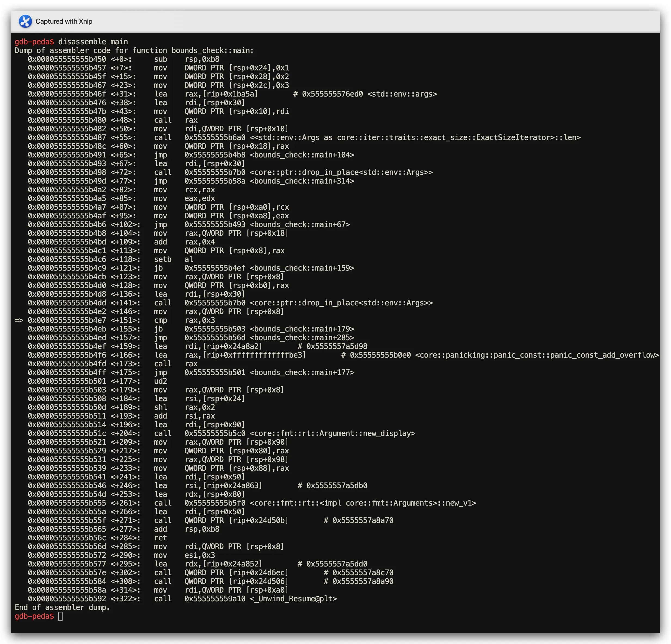Screen dimensions: 671x644
Task: Click 'mov esi,0x3' instruction
Action: (x=184, y=555)
